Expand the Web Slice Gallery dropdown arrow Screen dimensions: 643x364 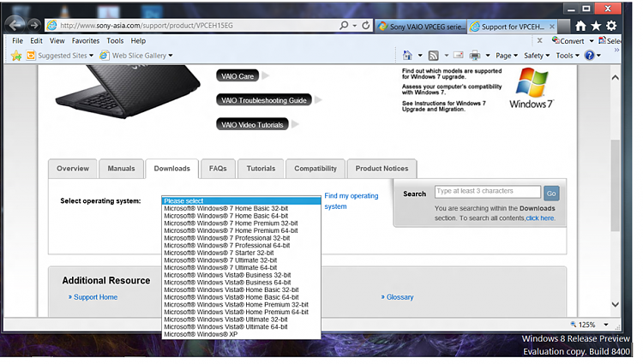point(171,56)
